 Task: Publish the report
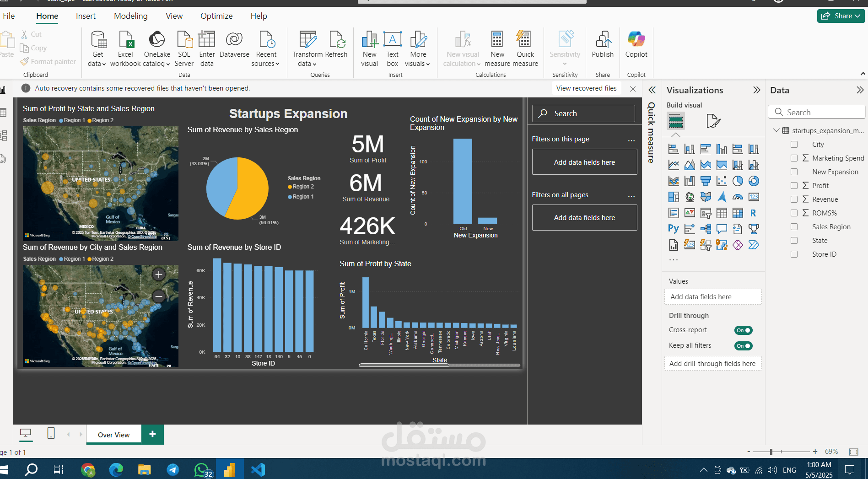[603, 45]
